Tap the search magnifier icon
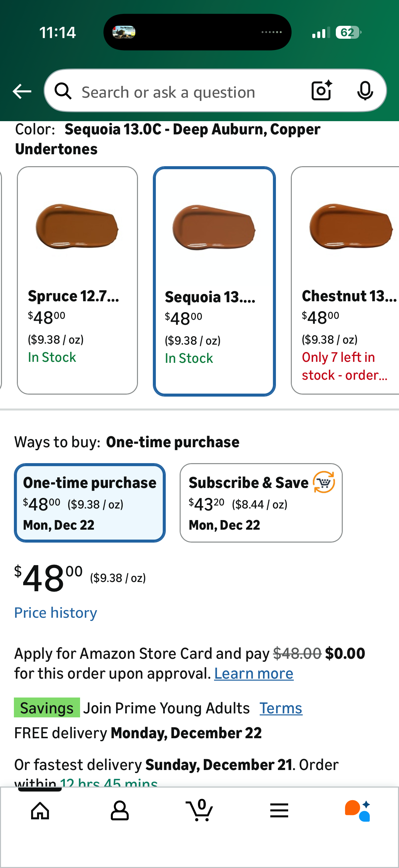 tap(63, 91)
